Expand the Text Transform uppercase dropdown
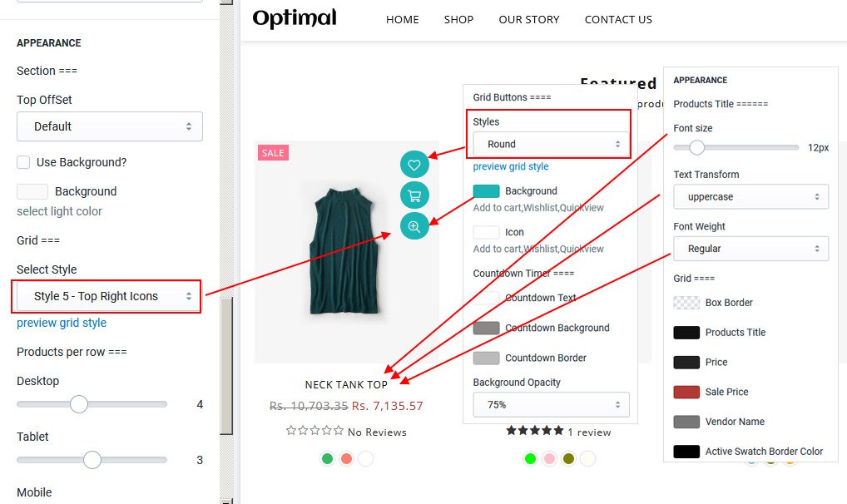 [x=750, y=197]
